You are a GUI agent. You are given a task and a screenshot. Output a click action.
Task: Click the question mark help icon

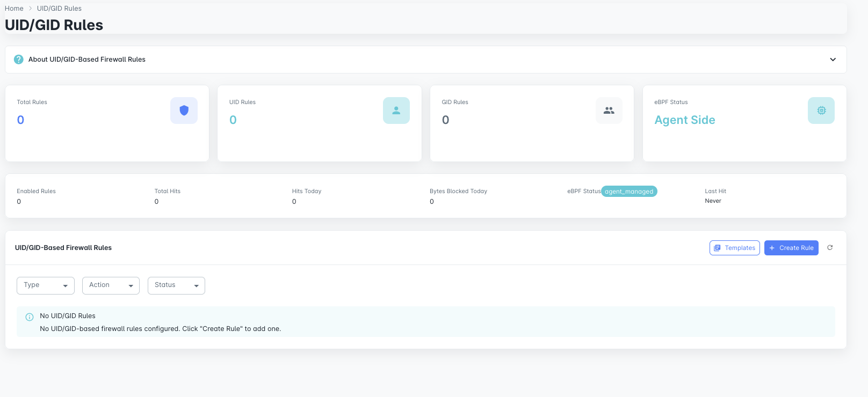tap(18, 60)
